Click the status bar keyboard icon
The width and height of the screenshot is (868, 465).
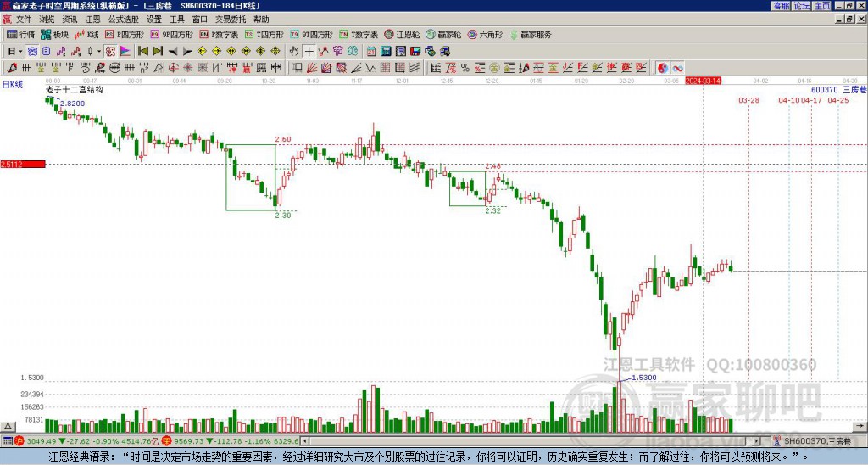[x=7, y=441]
